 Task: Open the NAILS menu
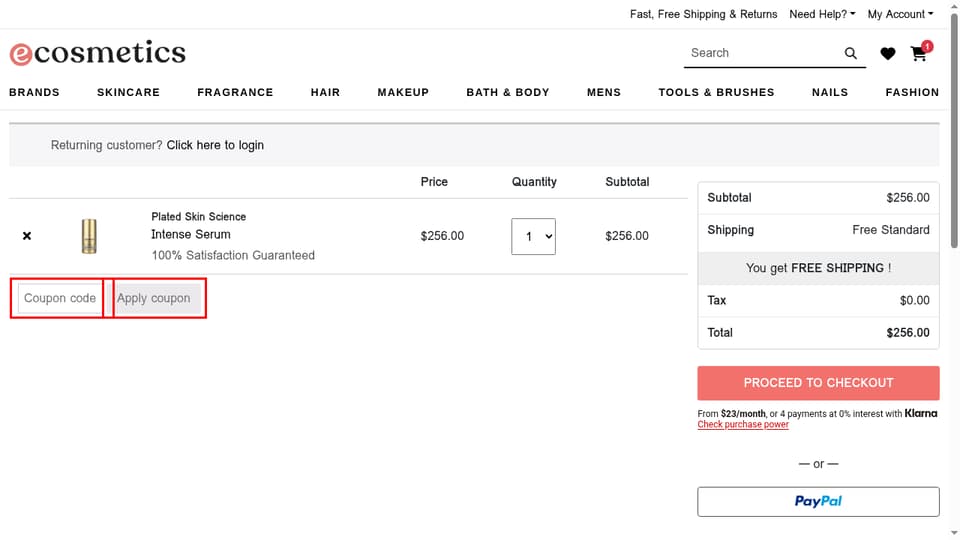(x=830, y=92)
